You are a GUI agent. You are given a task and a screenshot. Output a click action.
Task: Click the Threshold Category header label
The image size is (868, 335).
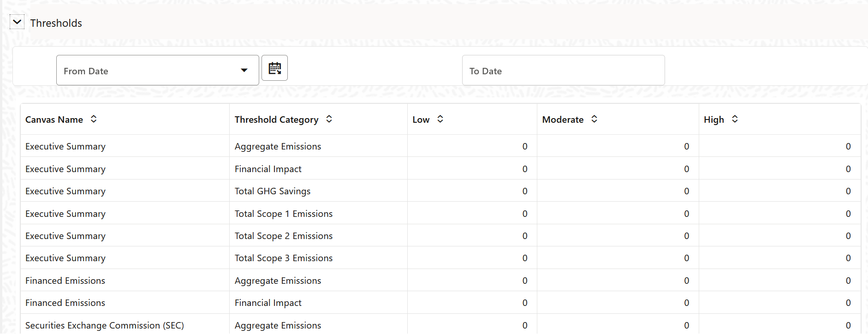pyautogui.click(x=276, y=120)
